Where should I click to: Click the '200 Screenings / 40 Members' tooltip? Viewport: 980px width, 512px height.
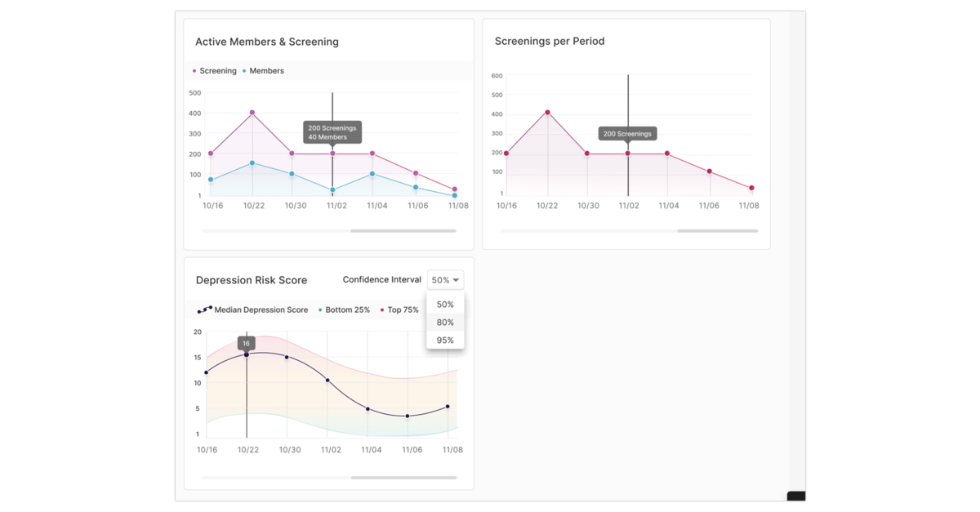click(x=332, y=131)
